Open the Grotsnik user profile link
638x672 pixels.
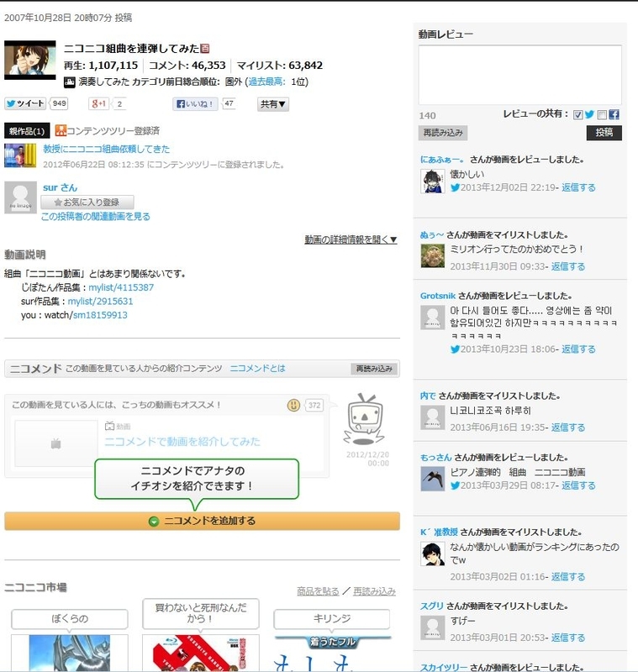[438, 296]
